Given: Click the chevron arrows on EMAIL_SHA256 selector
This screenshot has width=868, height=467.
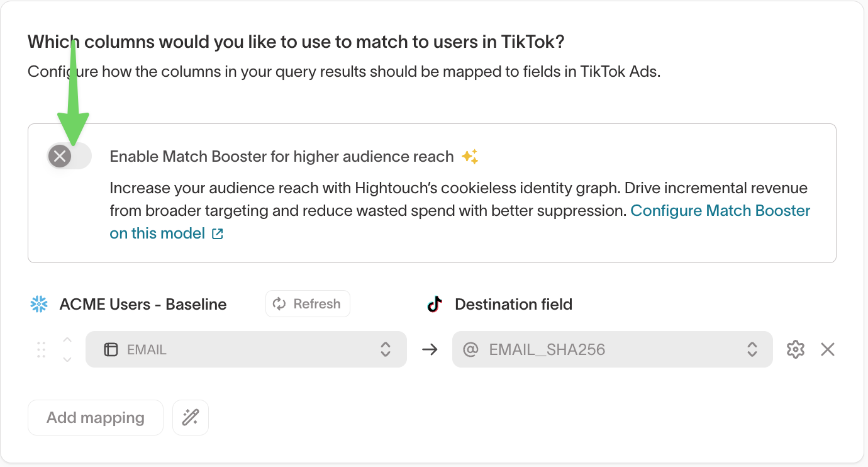Looking at the screenshot, I should click(752, 349).
